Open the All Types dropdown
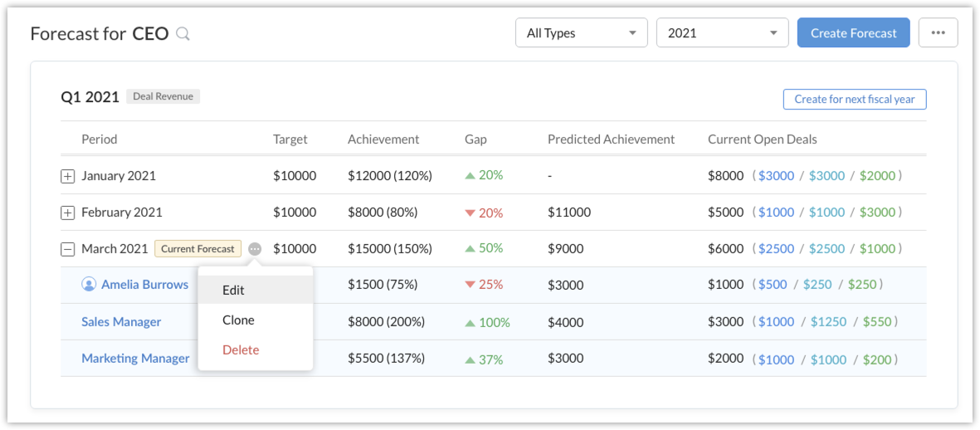Viewport: 980px width, 430px height. pos(582,33)
